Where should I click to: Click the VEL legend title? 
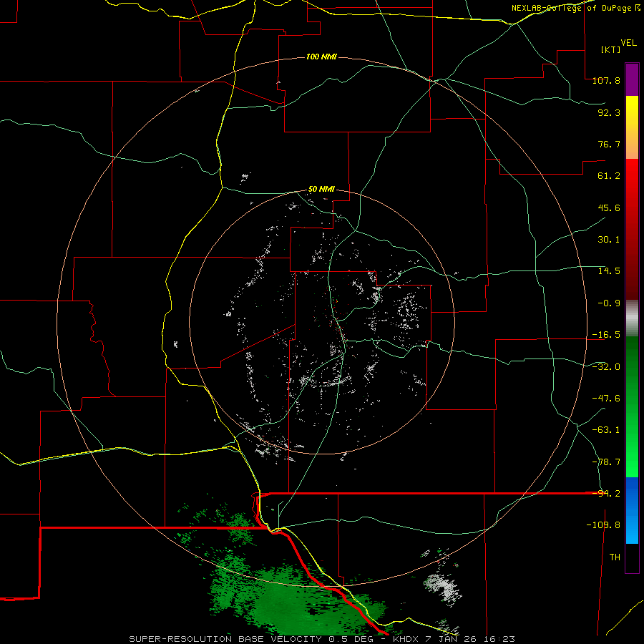[628, 43]
